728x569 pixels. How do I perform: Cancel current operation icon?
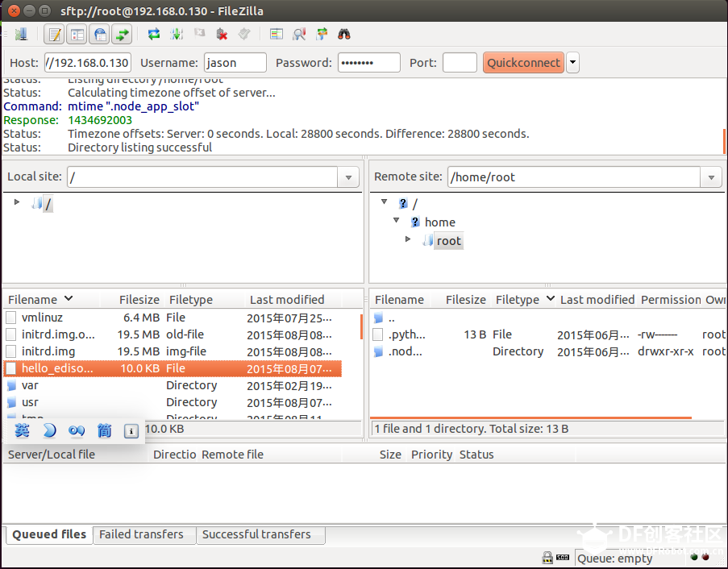click(x=200, y=33)
